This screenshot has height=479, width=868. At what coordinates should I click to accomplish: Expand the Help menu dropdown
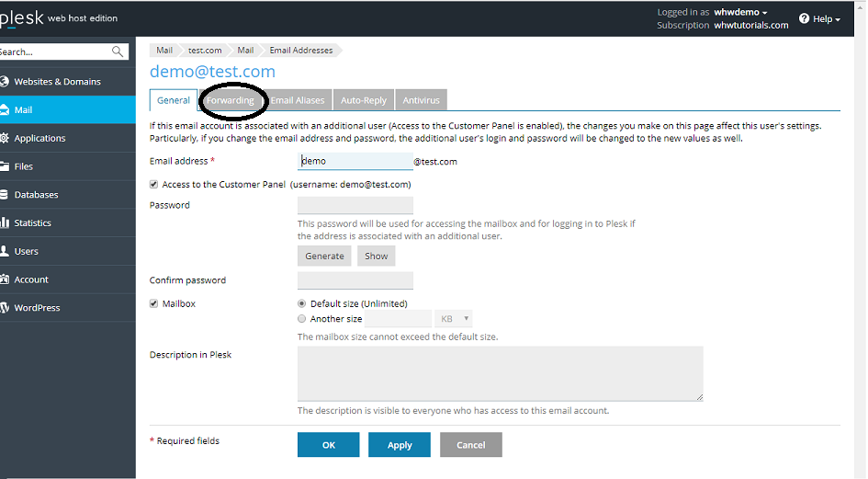pyautogui.click(x=819, y=19)
